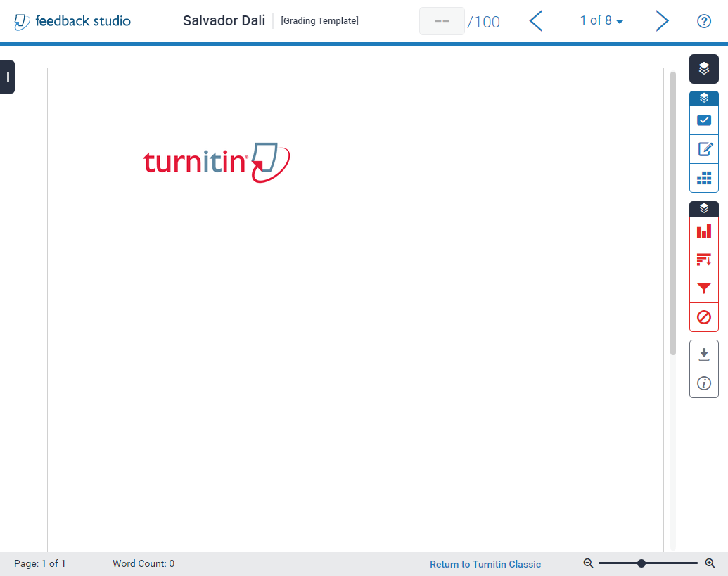Screen dimensions: 728x576
Task: Open the active layers panel
Action: 704,69
